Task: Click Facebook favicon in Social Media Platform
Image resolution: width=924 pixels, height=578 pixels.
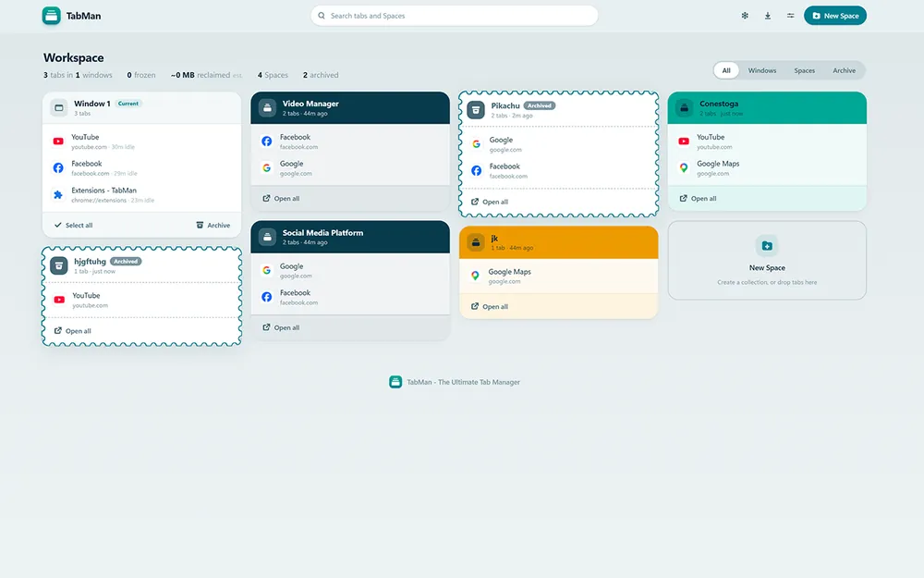Action: [267, 297]
